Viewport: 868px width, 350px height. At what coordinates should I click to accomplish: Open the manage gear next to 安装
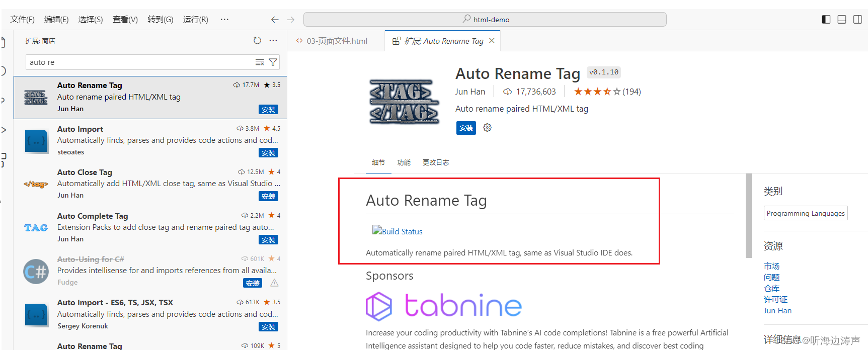click(487, 128)
